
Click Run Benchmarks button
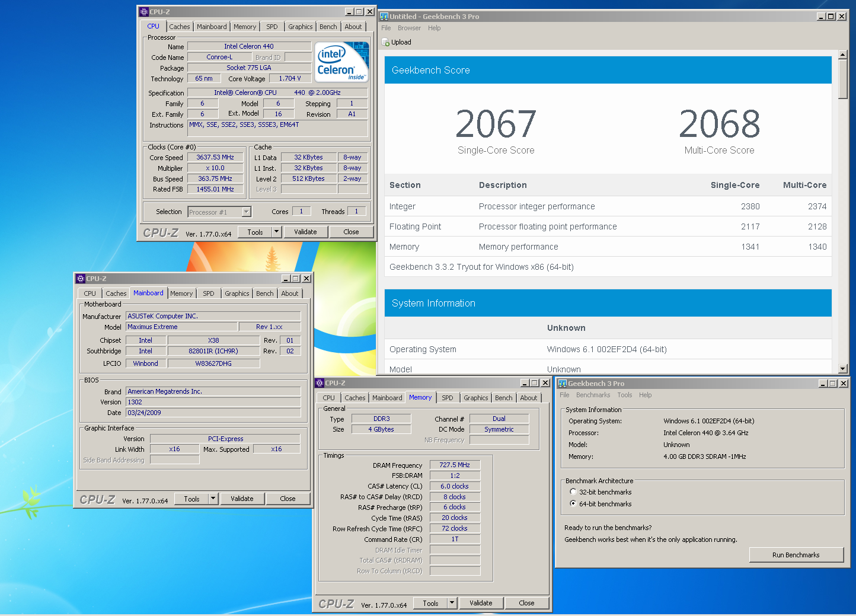point(796,555)
